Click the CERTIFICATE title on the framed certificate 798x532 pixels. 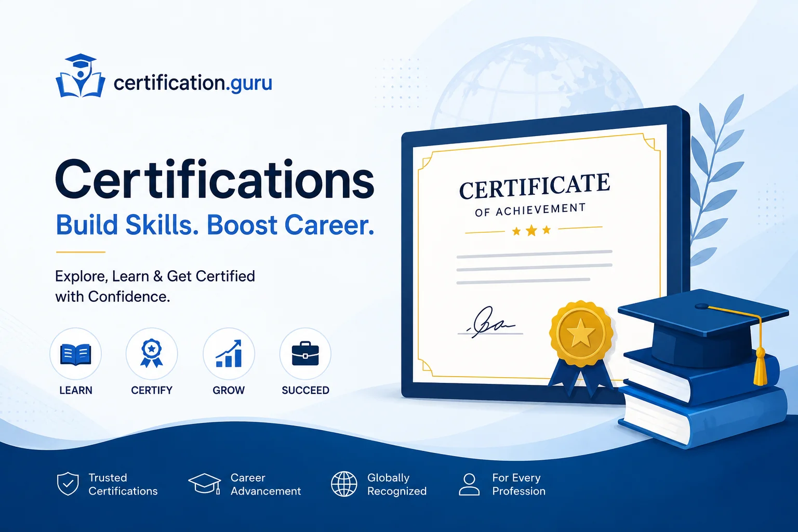pos(535,187)
